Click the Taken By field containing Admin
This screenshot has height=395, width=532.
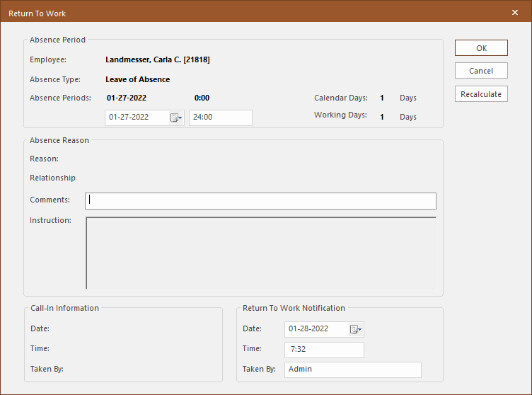pos(352,370)
